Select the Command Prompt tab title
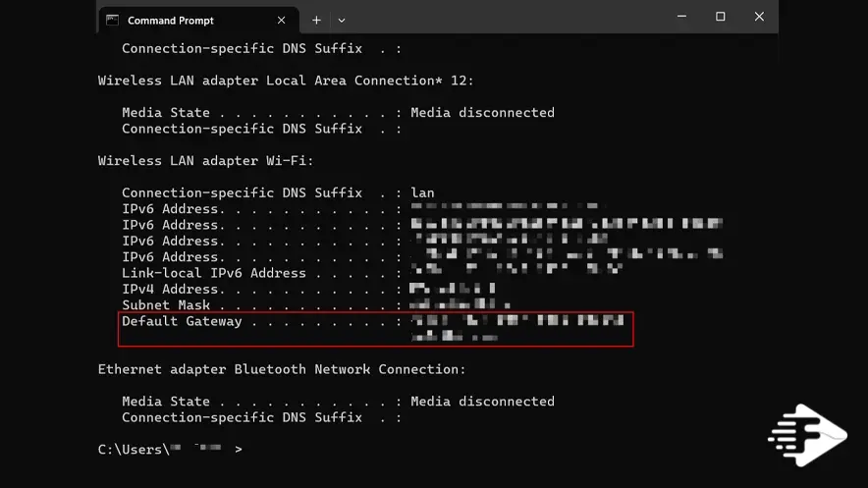Image resolution: width=868 pixels, height=488 pixels. (171, 21)
